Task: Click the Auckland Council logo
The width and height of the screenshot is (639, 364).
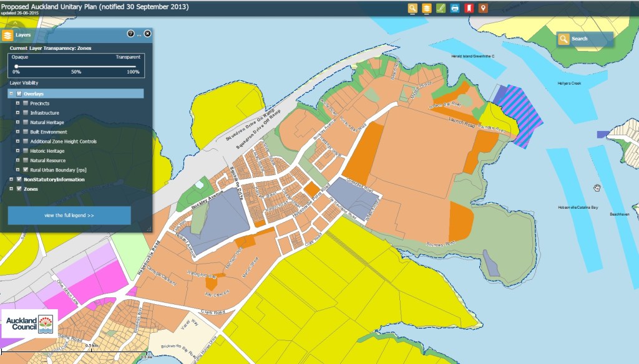Action: [x=30, y=324]
